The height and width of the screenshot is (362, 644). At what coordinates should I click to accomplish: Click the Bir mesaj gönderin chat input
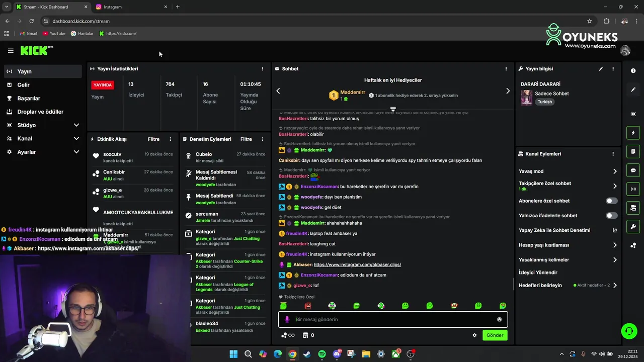coord(393,319)
